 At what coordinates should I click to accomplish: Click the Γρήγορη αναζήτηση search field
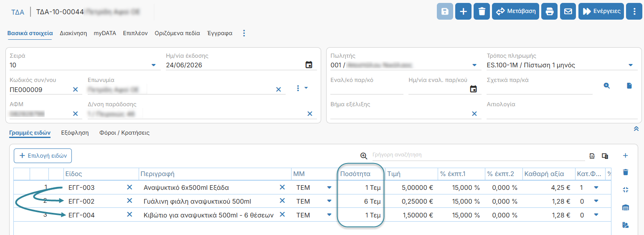pyautogui.click(x=478, y=155)
